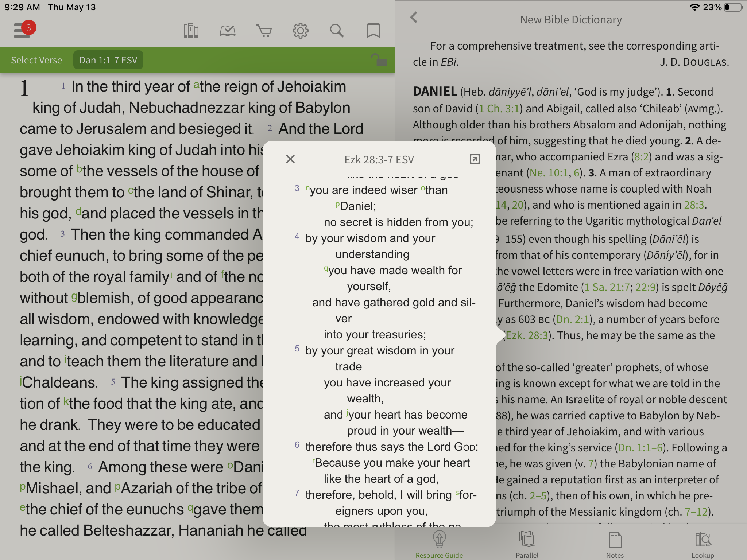Open the hamburger menu with notification badge
Screen dimensions: 747x560
point(24,30)
